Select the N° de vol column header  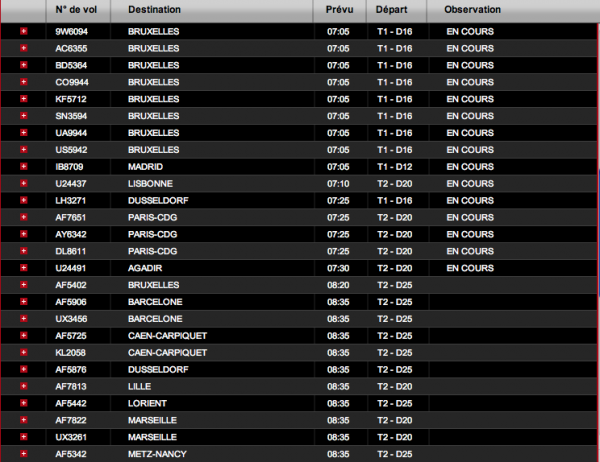tap(74, 9)
